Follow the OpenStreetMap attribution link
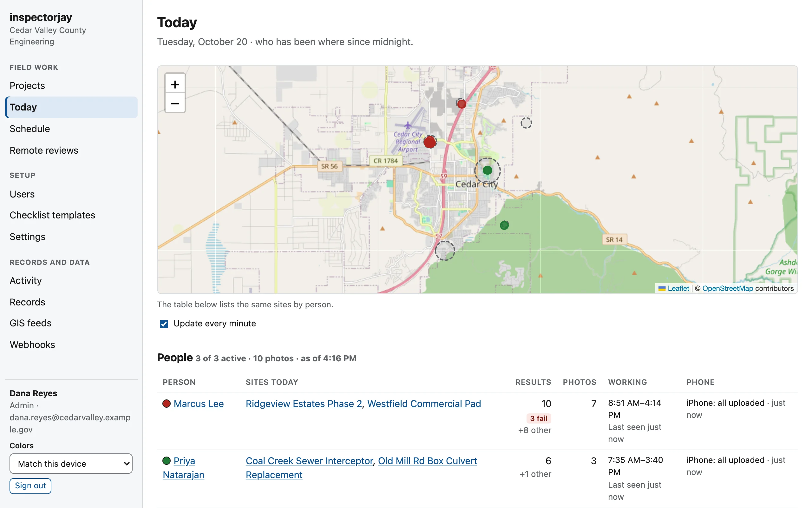 point(727,288)
